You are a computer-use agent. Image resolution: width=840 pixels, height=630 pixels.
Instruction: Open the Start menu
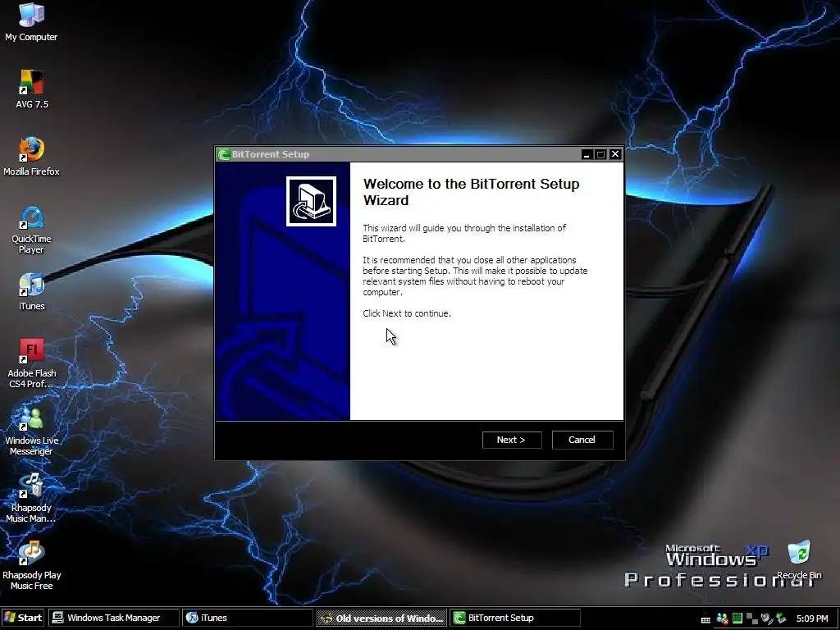pyautogui.click(x=22, y=618)
